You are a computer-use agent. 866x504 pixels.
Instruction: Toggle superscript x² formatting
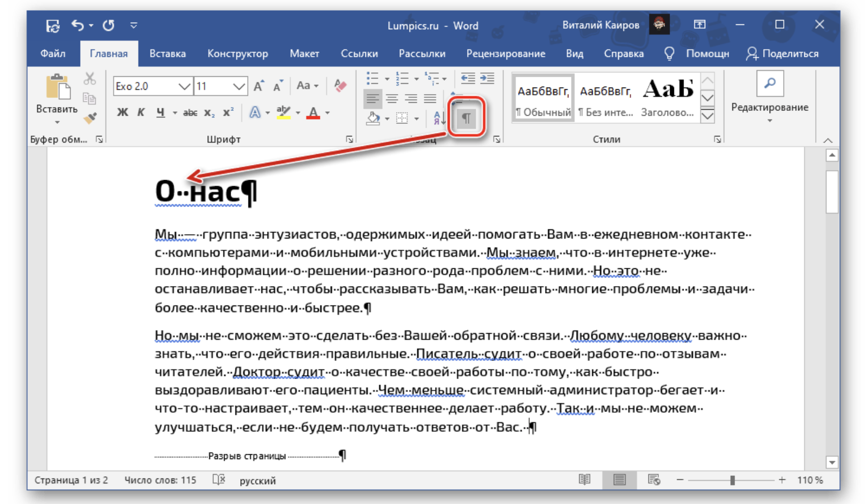coord(228,112)
